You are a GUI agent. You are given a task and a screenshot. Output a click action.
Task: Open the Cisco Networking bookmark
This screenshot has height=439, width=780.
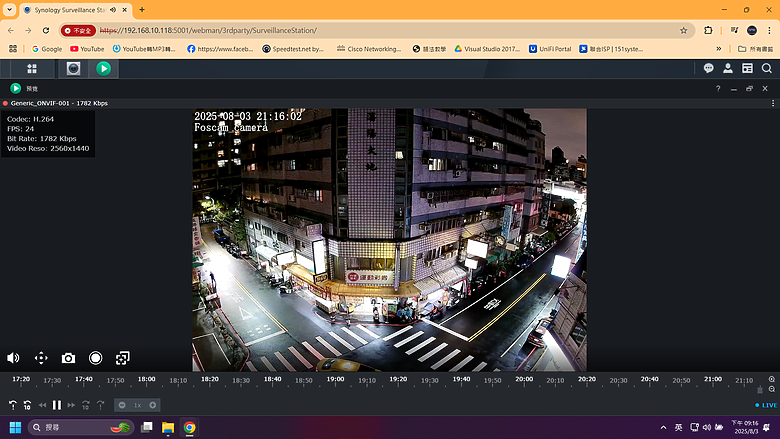coord(369,49)
